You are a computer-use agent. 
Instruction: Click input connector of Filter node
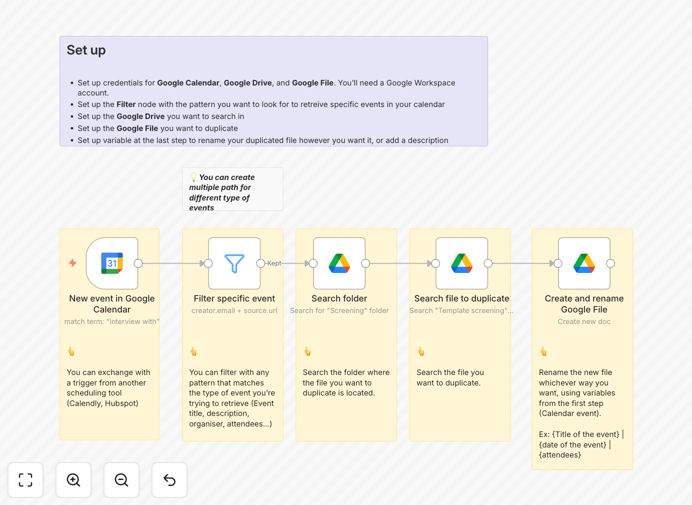pos(208,264)
